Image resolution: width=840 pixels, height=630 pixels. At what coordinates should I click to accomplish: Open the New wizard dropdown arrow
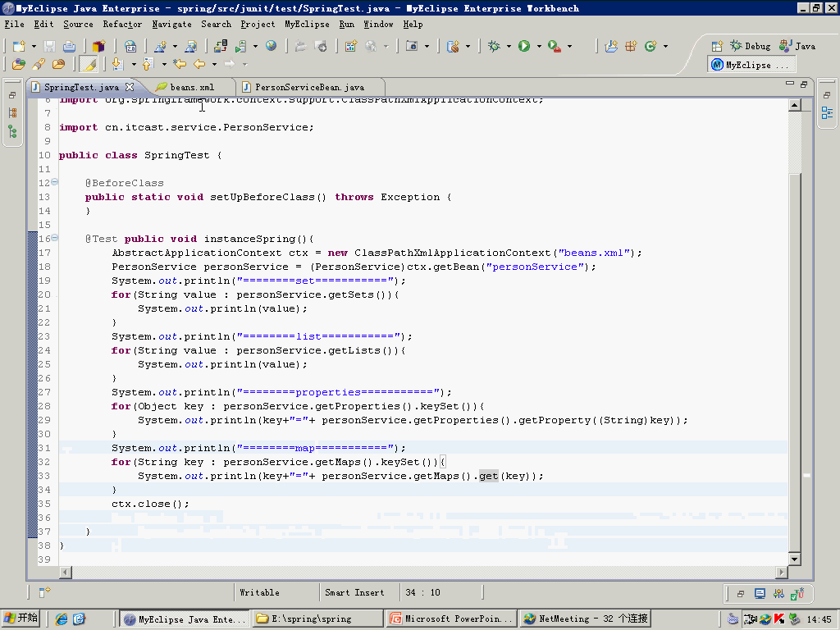click(x=34, y=47)
